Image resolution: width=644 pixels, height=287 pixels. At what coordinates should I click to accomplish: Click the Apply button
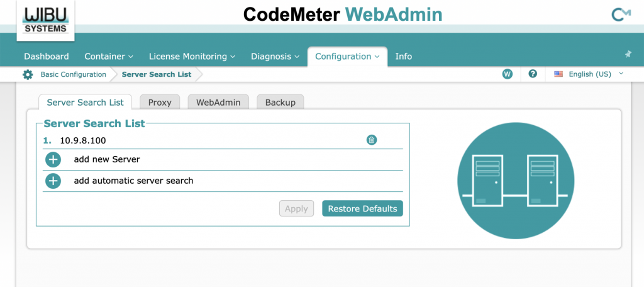(297, 208)
